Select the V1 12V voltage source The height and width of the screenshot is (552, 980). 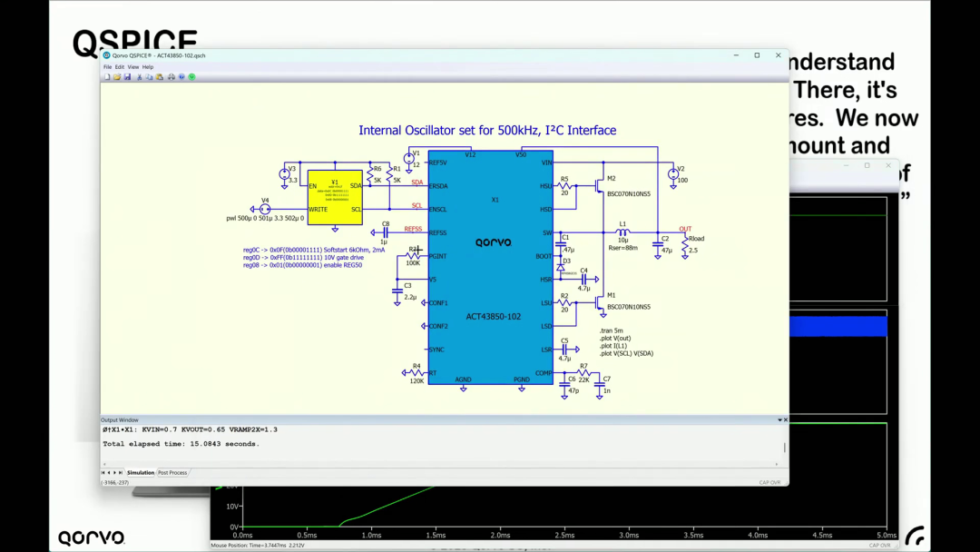tap(408, 159)
